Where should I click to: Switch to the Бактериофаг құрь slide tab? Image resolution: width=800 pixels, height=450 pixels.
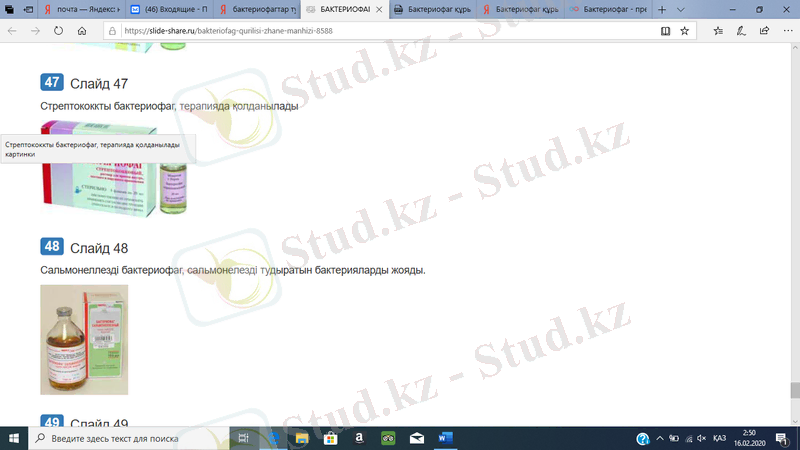(x=433, y=10)
